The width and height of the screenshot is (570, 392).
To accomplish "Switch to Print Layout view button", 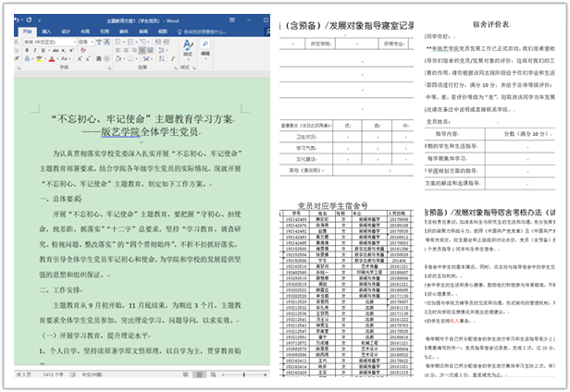I will pos(199,374).
